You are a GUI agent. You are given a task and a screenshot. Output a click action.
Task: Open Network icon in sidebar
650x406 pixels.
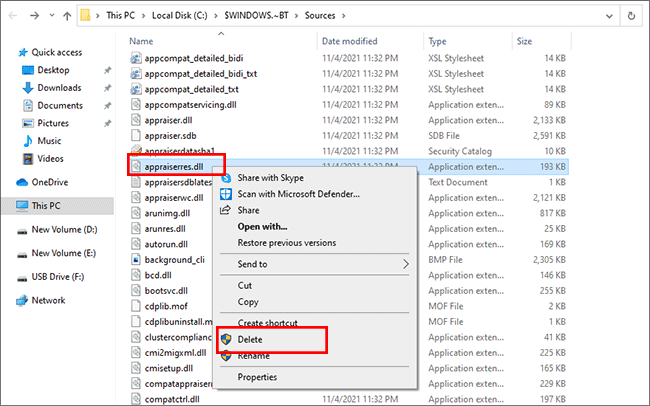[22, 301]
